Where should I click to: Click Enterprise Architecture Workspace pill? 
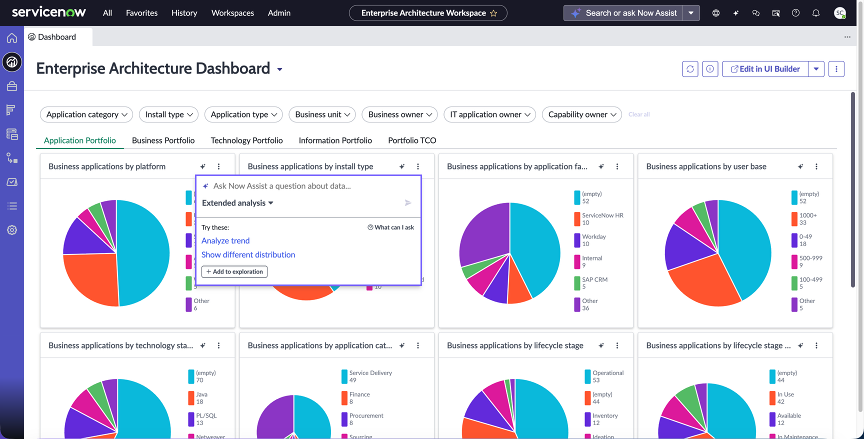(x=428, y=13)
